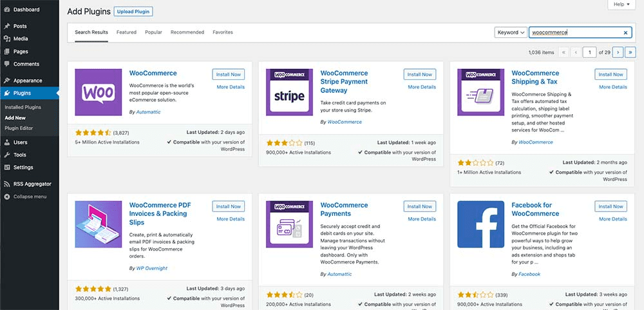Click the PDF Invoices plugin thumbnail
Viewport: 644px width, 310px height.
pos(98,224)
